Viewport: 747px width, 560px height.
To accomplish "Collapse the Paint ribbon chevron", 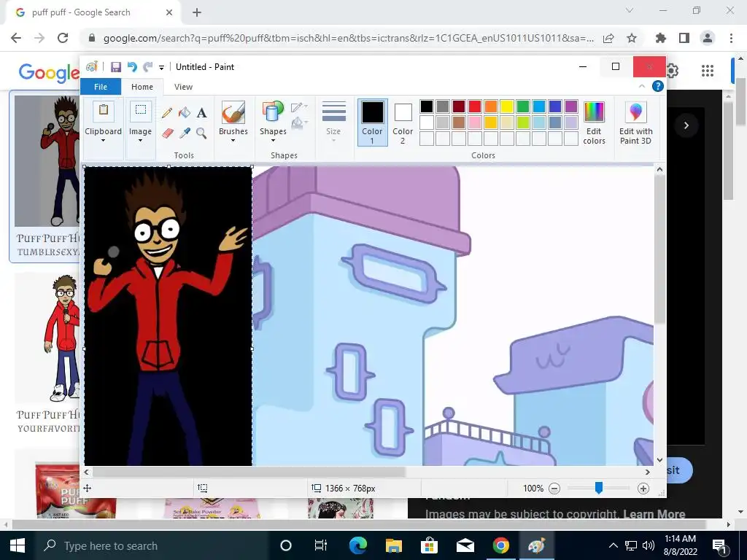I will coord(642,86).
